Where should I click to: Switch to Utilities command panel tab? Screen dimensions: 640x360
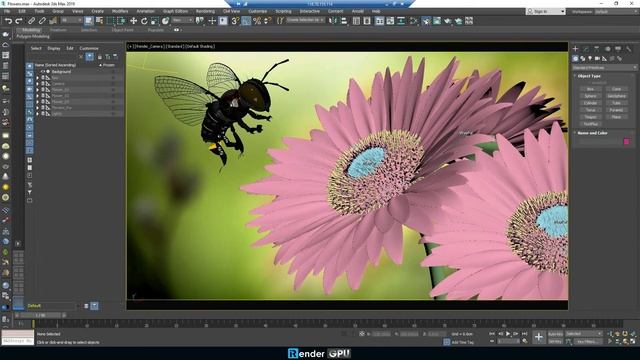pos(629,49)
